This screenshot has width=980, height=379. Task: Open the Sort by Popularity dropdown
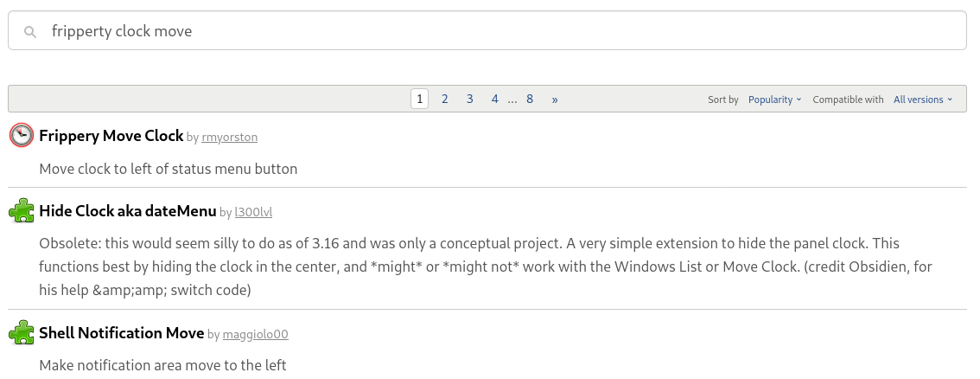[x=775, y=100]
